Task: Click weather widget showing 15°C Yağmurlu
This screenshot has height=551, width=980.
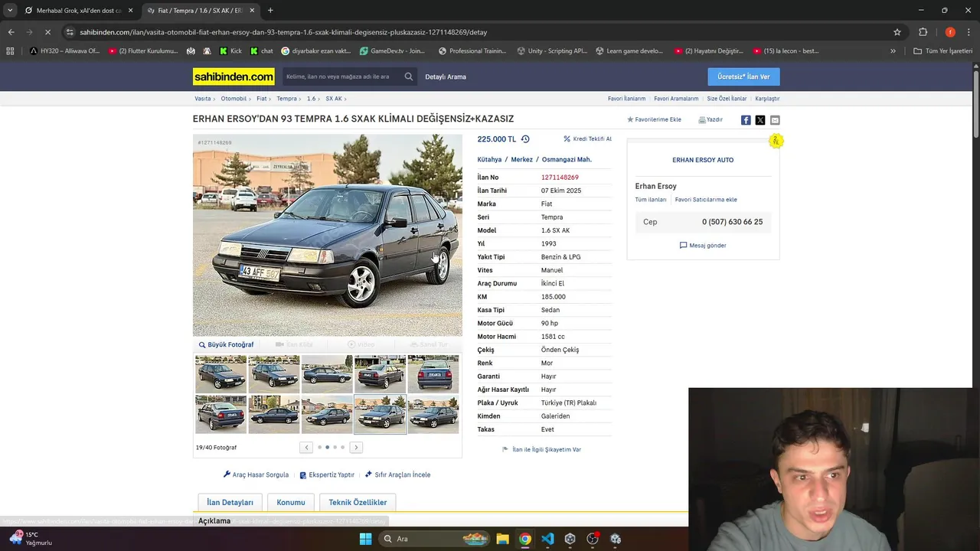Action: [31, 539]
